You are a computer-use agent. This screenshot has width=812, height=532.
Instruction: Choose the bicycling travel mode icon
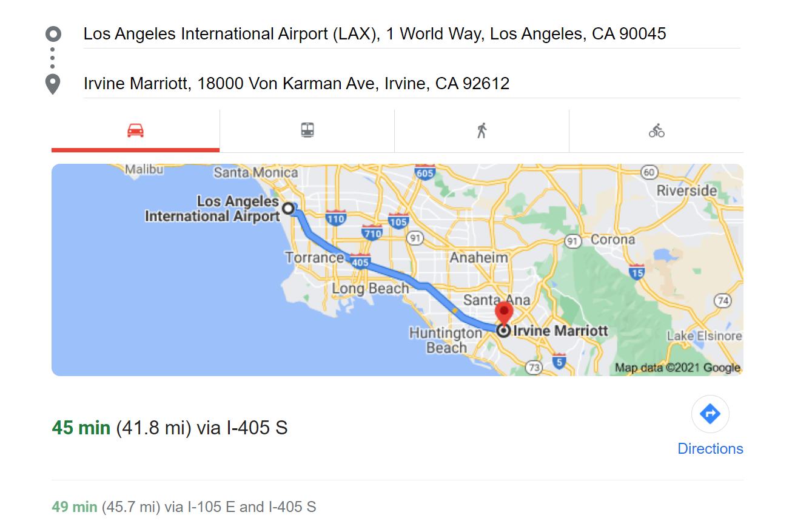657,130
